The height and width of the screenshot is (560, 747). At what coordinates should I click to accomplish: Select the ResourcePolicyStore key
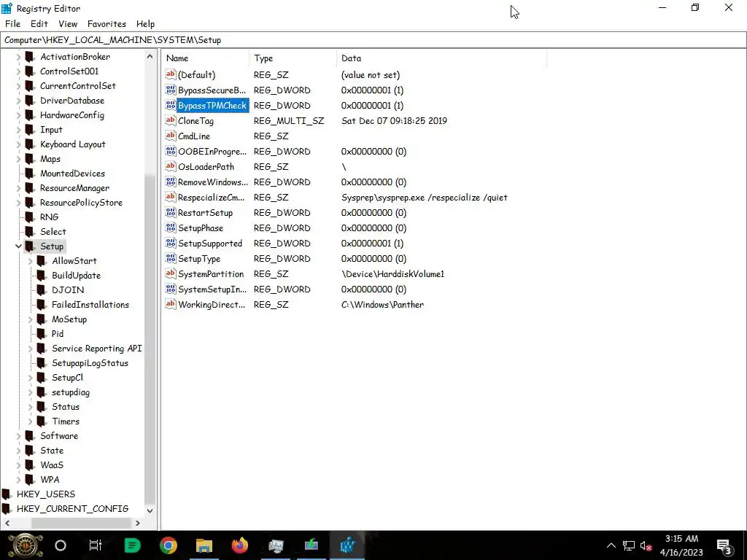click(x=81, y=203)
